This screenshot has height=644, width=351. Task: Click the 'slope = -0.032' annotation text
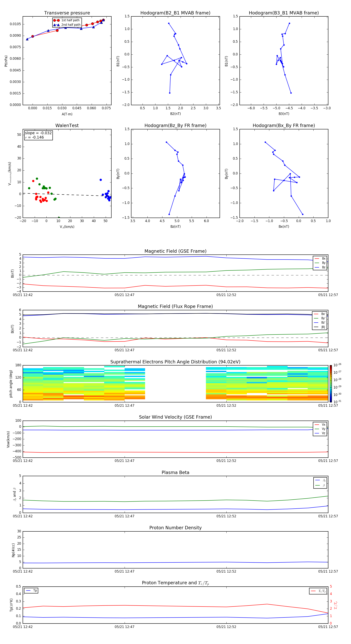pos(38,133)
